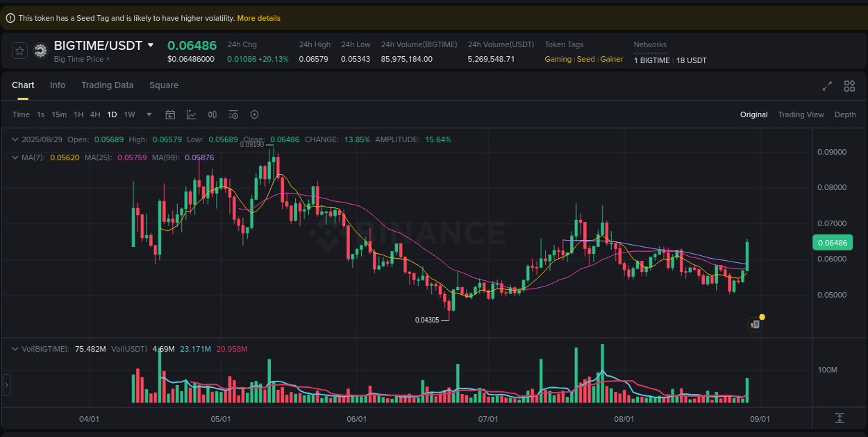Image resolution: width=868 pixels, height=437 pixels.
Task: Open the date range calendar icon
Action: coord(170,114)
